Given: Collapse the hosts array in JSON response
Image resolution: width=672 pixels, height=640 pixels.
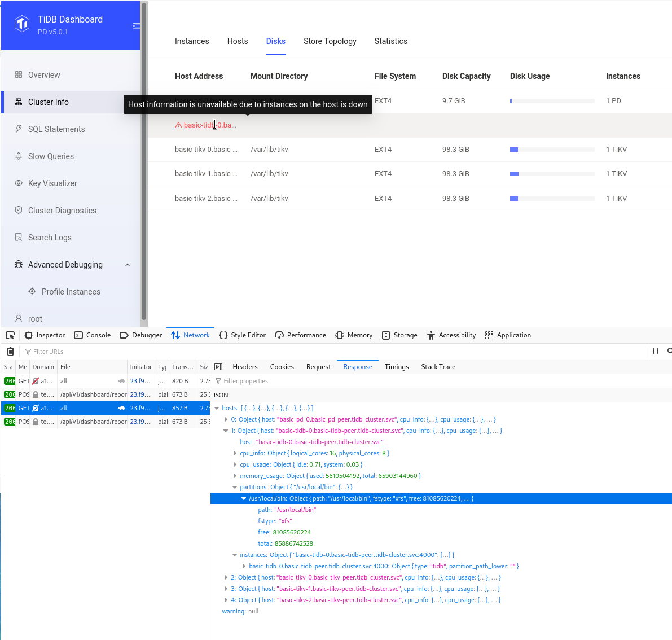Looking at the screenshot, I should pos(217,409).
